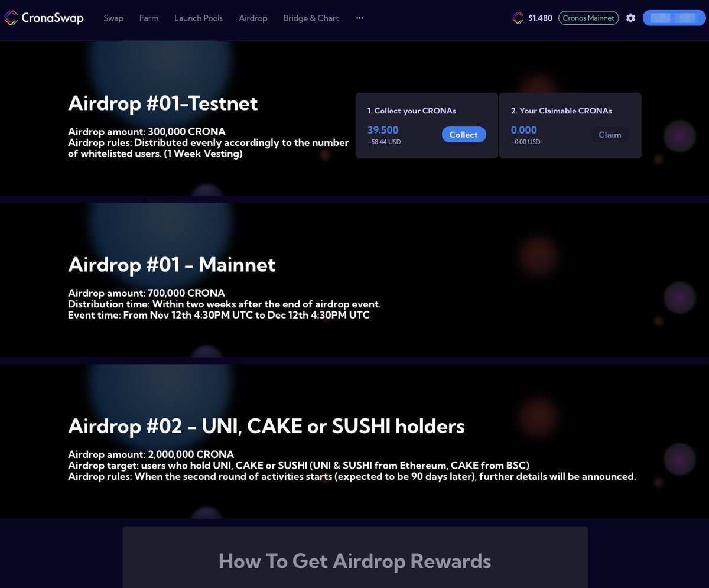Go to the Farm page
Image resolution: width=709 pixels, height=588 pixels.
point(149,18)
